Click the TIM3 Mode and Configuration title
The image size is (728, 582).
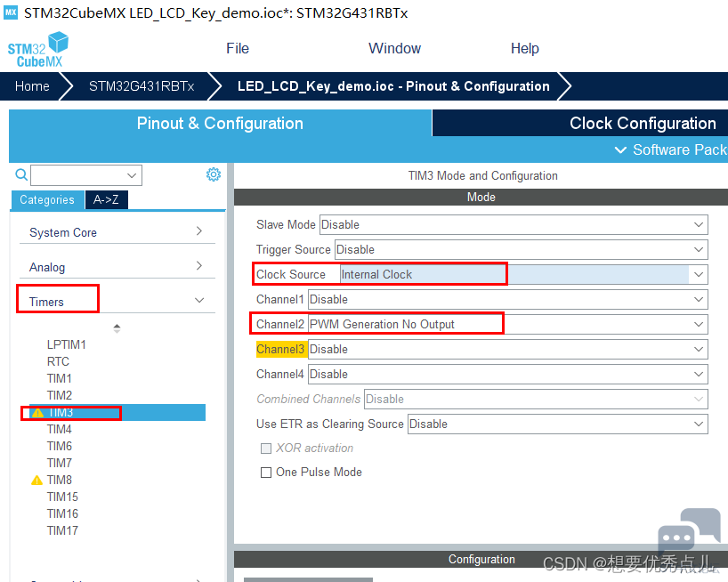[x=483, y=176]
